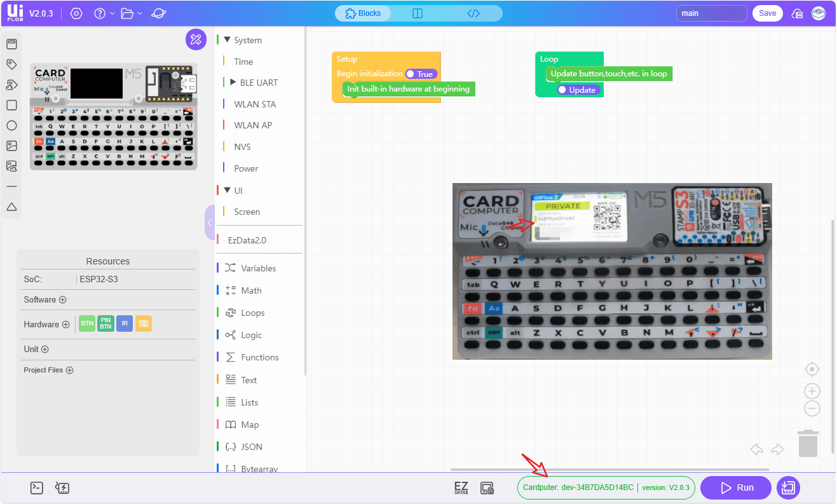
Task: Select the Triangle widget tool
Action: tap(10, 207)
